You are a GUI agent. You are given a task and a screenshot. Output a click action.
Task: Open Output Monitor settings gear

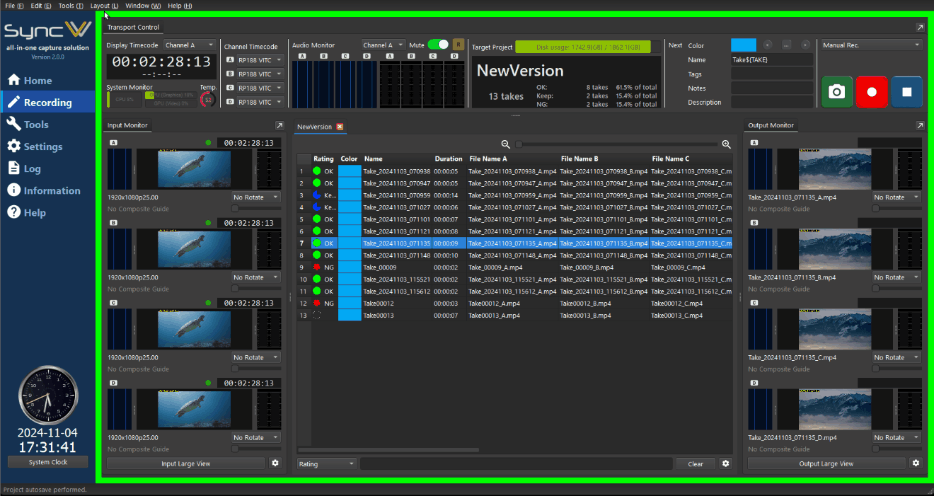click(915, 463)
